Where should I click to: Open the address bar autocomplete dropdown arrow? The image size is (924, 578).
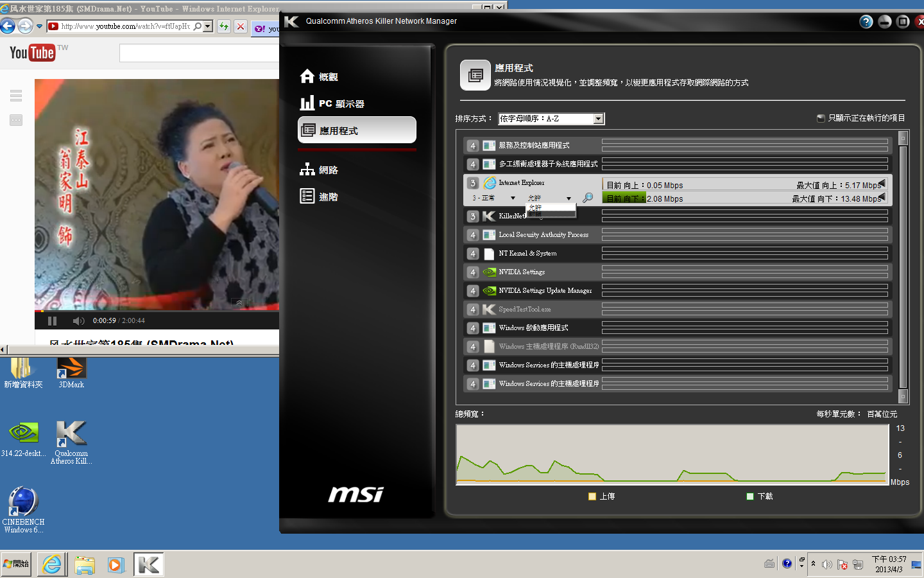[x=208, y=26]
